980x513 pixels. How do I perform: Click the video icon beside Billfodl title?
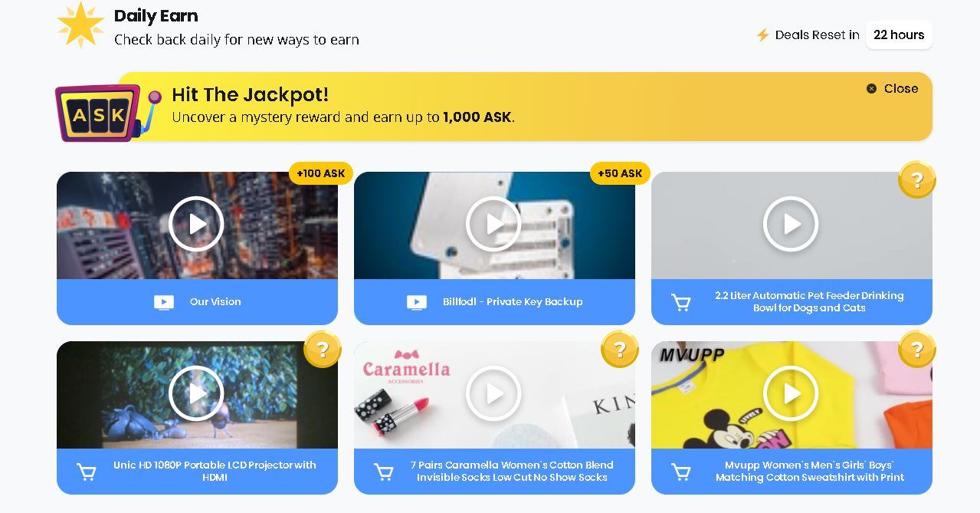[x=417, y=302]
